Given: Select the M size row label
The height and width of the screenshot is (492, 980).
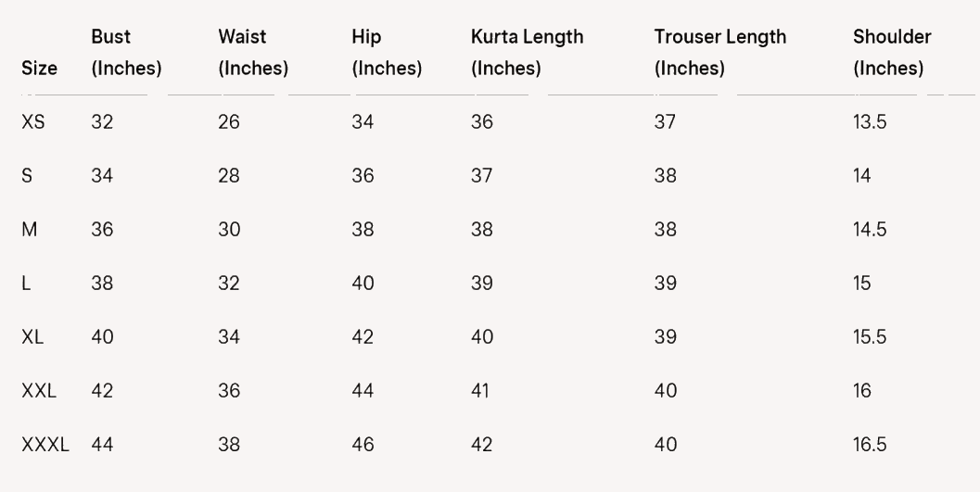Looking at the screenshot, I should pyautogui.click(x=30, y=230).
